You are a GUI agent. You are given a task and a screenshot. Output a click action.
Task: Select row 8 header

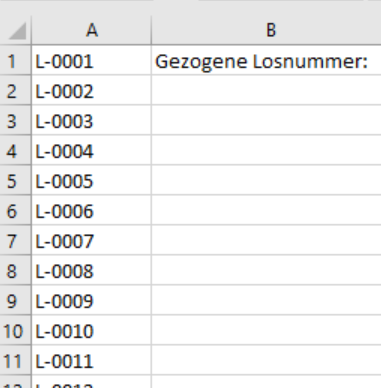(15, 270)
